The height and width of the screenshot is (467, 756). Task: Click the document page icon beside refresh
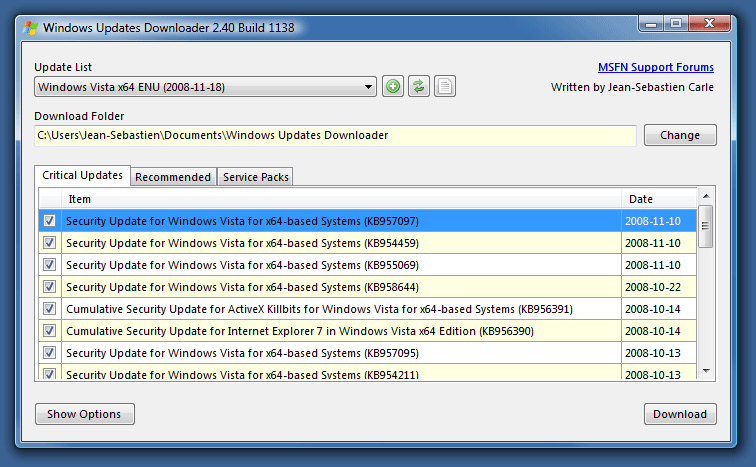pyautogui.click(x=445, y=87)
